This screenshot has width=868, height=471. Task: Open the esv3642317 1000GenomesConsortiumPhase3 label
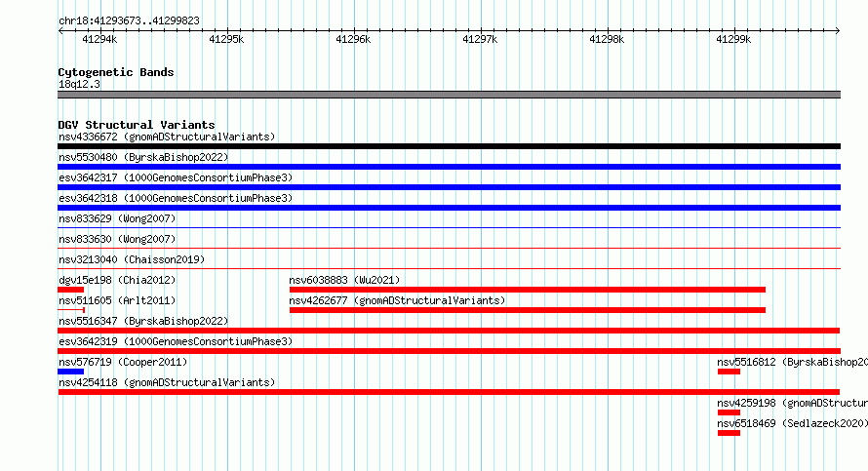coord(176,177)
